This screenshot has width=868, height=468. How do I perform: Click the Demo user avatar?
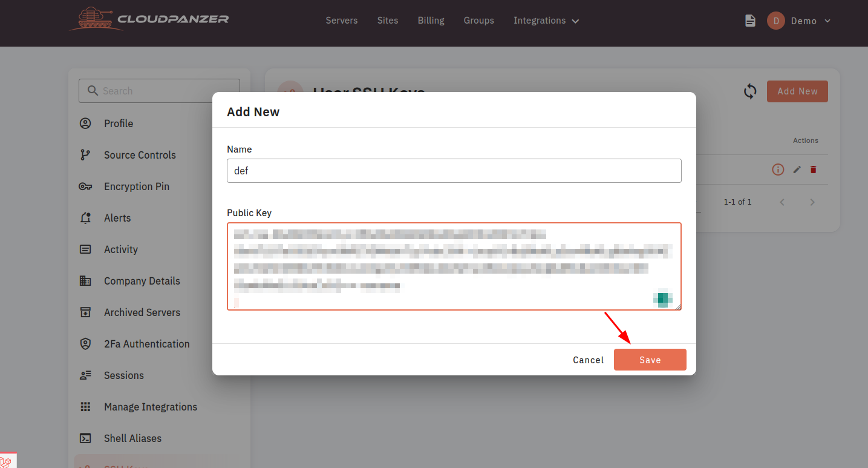[x=775, y=21]
